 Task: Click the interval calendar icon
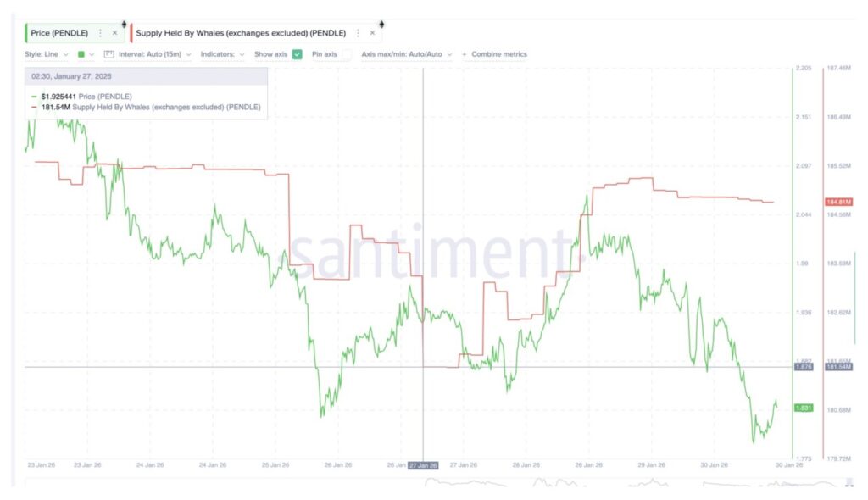point(108,54)
